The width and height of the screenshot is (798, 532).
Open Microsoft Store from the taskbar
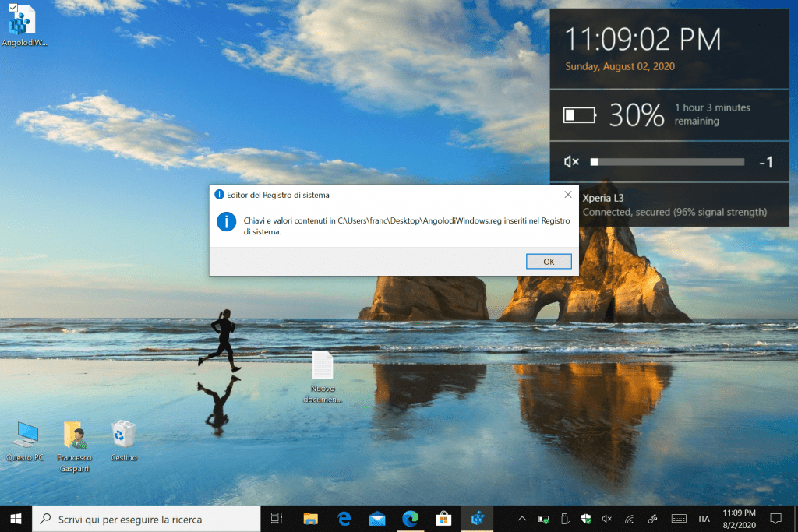click(444, 519)
